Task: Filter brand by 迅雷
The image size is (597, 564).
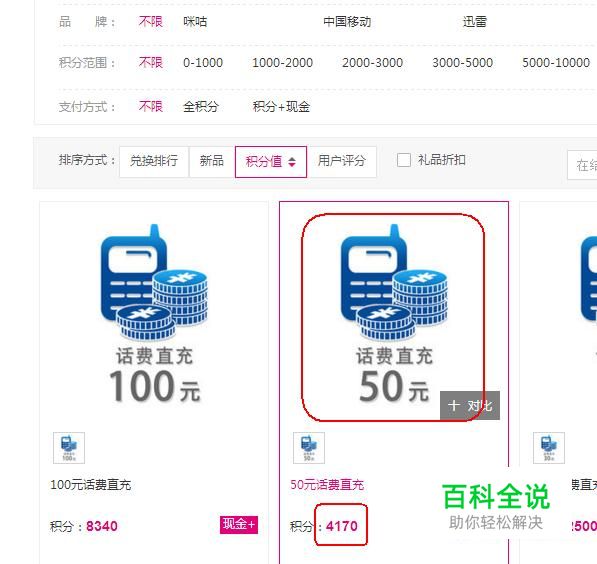Action: pos(474,21)
